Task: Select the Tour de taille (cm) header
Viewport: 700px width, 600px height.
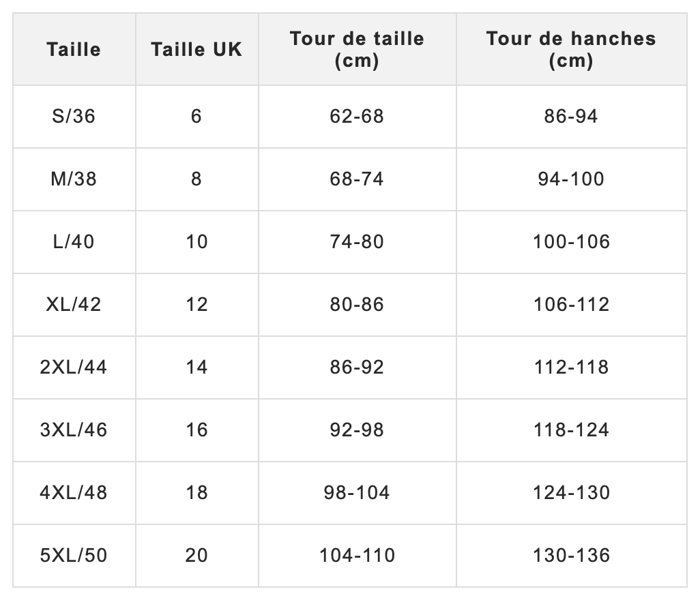Action: 357,49
